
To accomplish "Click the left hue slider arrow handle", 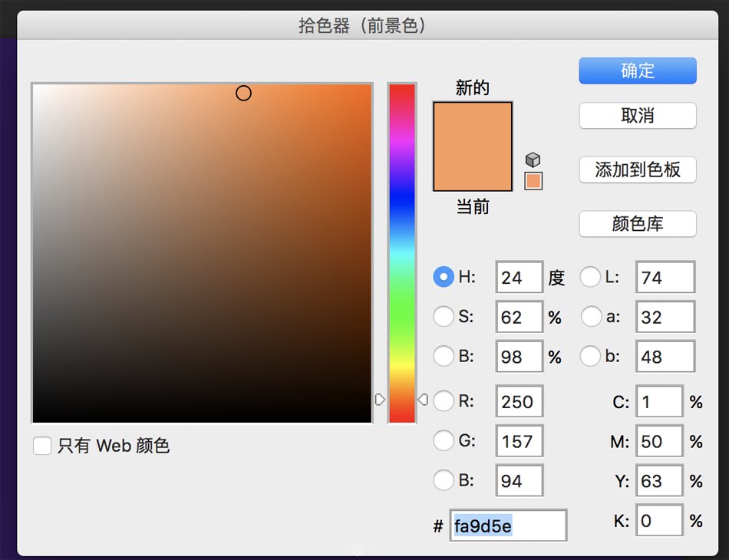I will coord(380,400).
